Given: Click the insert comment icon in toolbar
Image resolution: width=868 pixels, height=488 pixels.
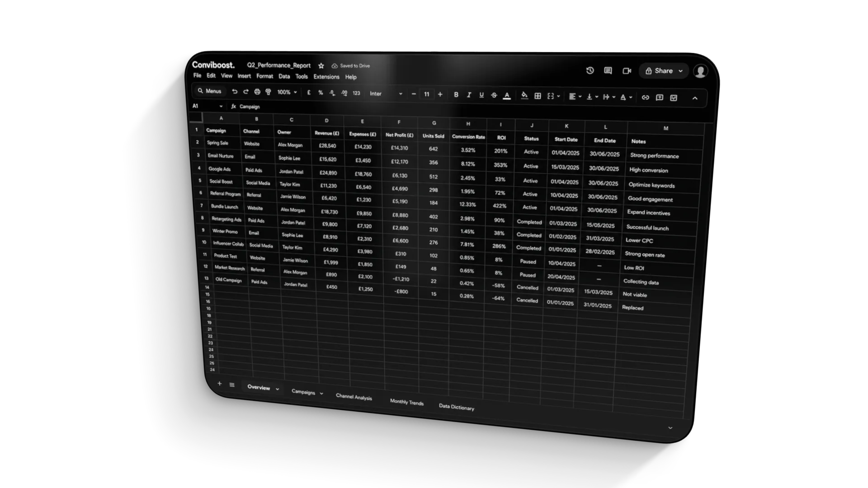Looking at the screenshot, I should click(660, 98).
